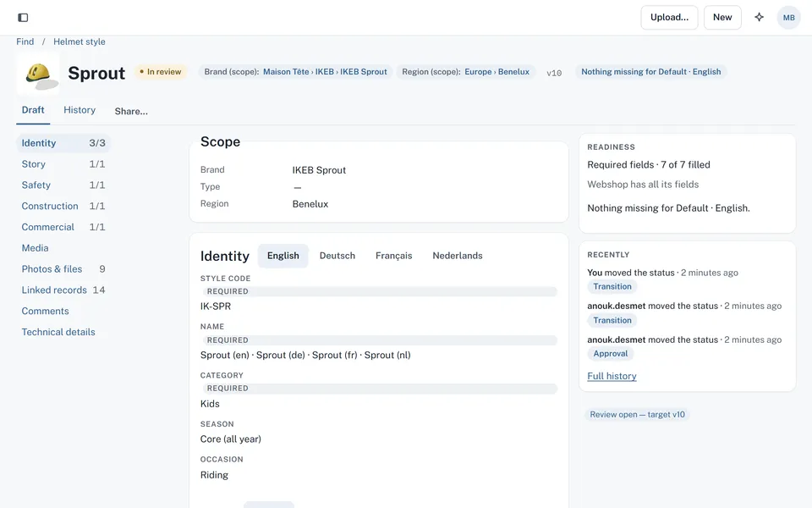
Task: Switch to the Draft tab
Action: [x=33, y=110]
